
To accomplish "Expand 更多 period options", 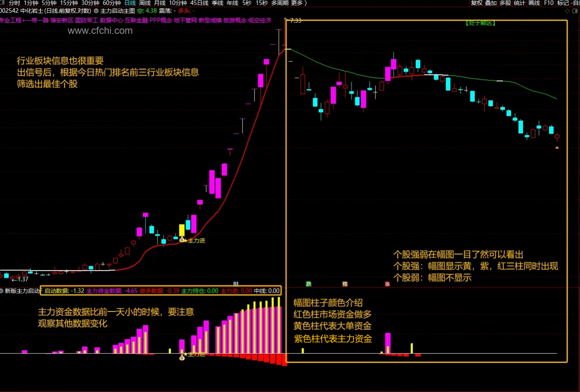I will pos(299,3).
